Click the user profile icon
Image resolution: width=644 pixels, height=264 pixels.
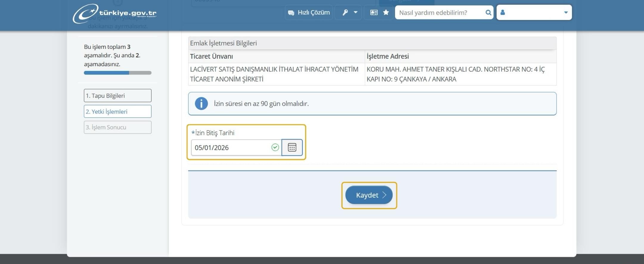point(503,13)
